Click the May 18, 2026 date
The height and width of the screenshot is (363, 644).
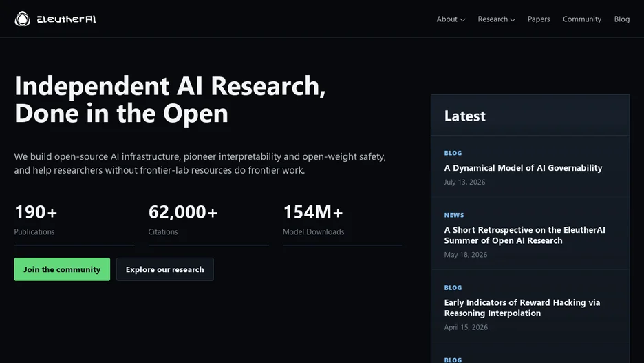pos(465,255)
